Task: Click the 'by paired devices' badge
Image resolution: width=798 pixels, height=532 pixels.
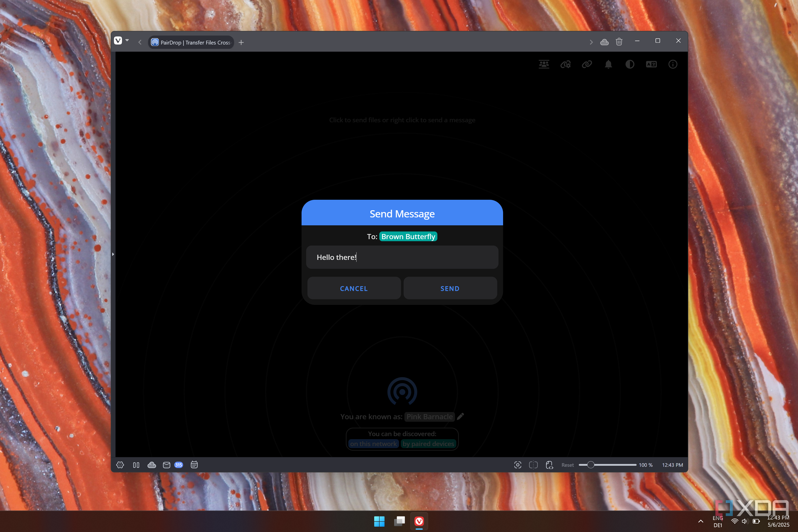Action: (428, 444)
